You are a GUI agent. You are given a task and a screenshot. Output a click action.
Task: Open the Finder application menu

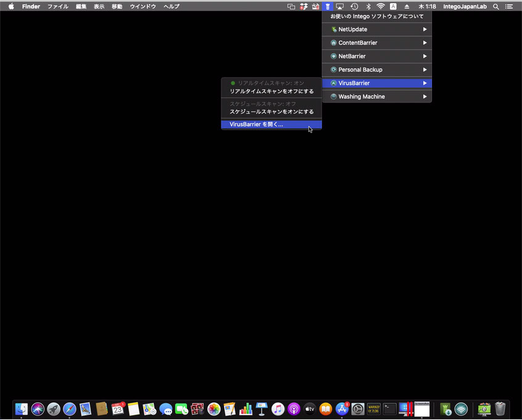[x=31, y=6]
